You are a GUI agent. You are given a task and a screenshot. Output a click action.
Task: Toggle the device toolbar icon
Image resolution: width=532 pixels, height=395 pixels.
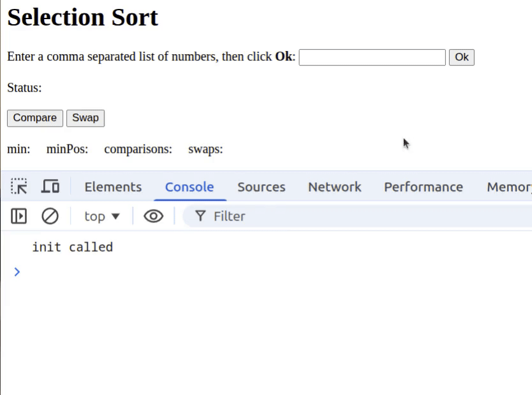pos(50,187)
